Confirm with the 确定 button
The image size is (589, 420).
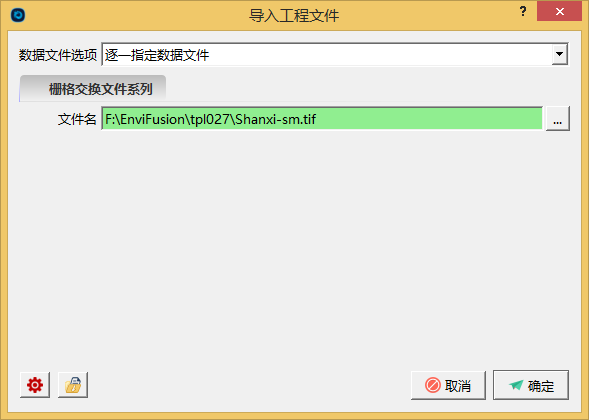531,385
